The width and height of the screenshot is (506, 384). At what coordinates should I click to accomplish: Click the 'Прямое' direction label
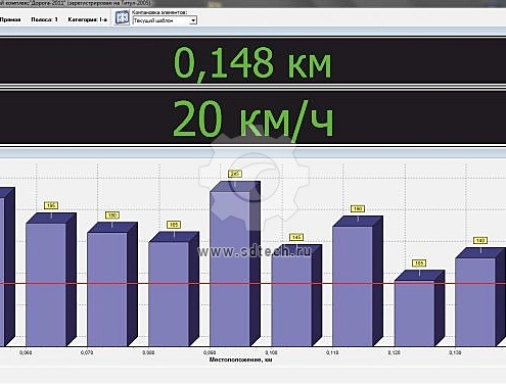point(10,20)
